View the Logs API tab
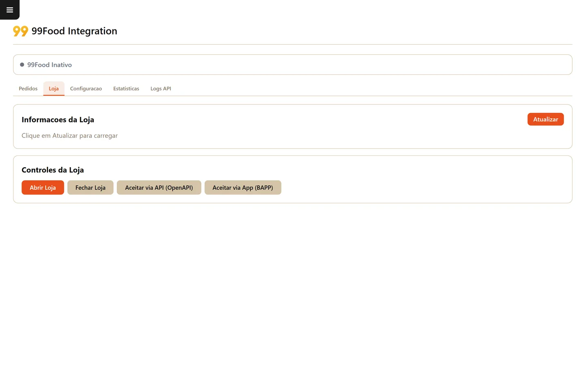This screenshot has width=588, height=368. pyautogui.click(x=161, y=88)
